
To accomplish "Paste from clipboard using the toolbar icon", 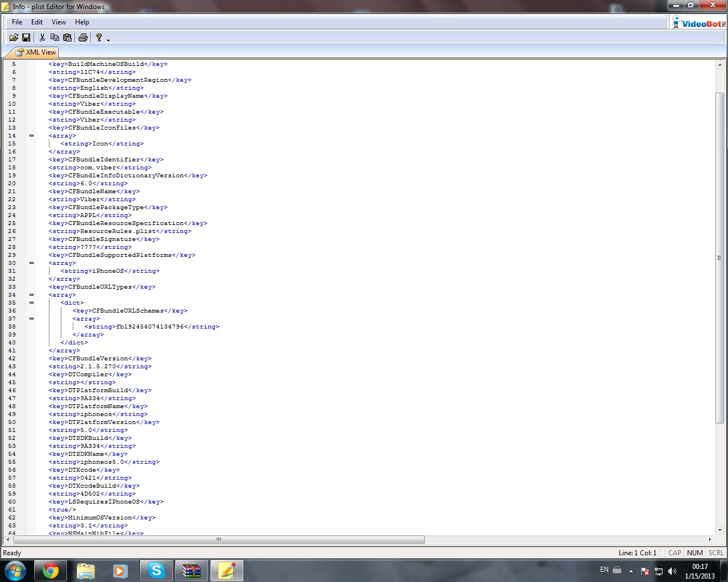I will point(67,38).
